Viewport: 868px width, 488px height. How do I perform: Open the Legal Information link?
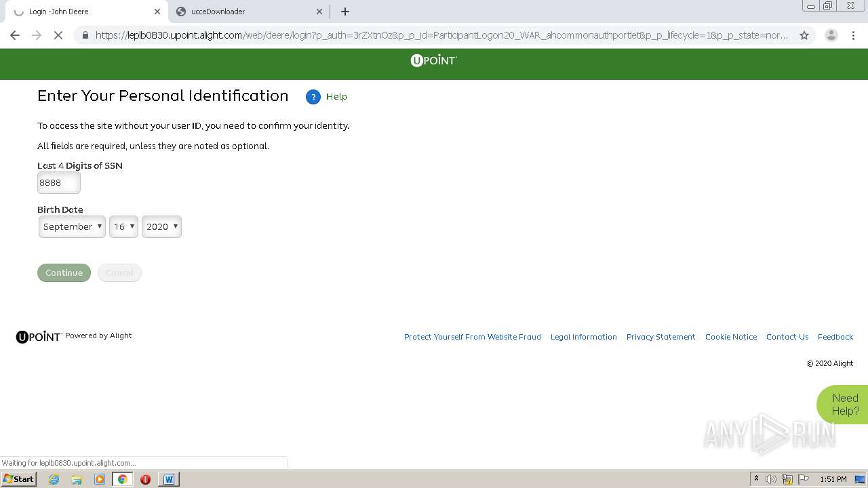tap(584, 337)
